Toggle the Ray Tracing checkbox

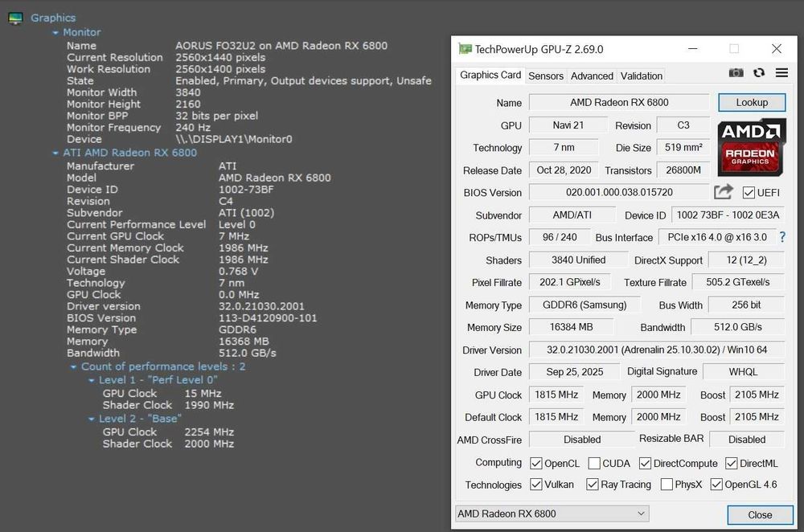click(593, 485)
